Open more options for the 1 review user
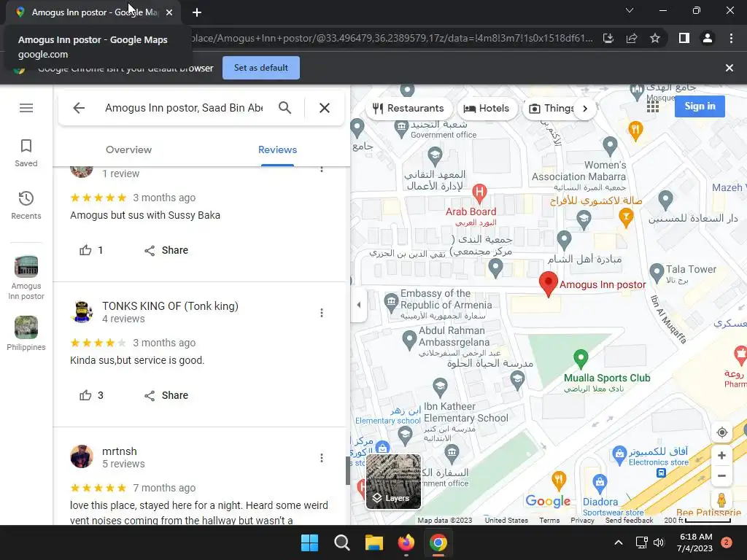The width and height of the screenshot is (747, 560). [x=322, y=168]
